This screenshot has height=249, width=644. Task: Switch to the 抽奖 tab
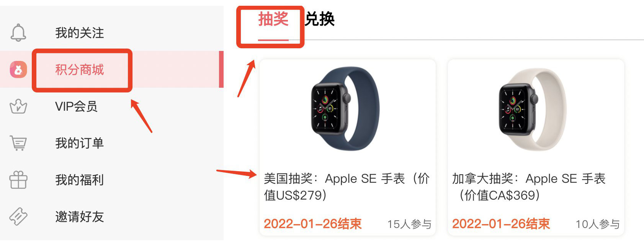click(x=273, y=19)
